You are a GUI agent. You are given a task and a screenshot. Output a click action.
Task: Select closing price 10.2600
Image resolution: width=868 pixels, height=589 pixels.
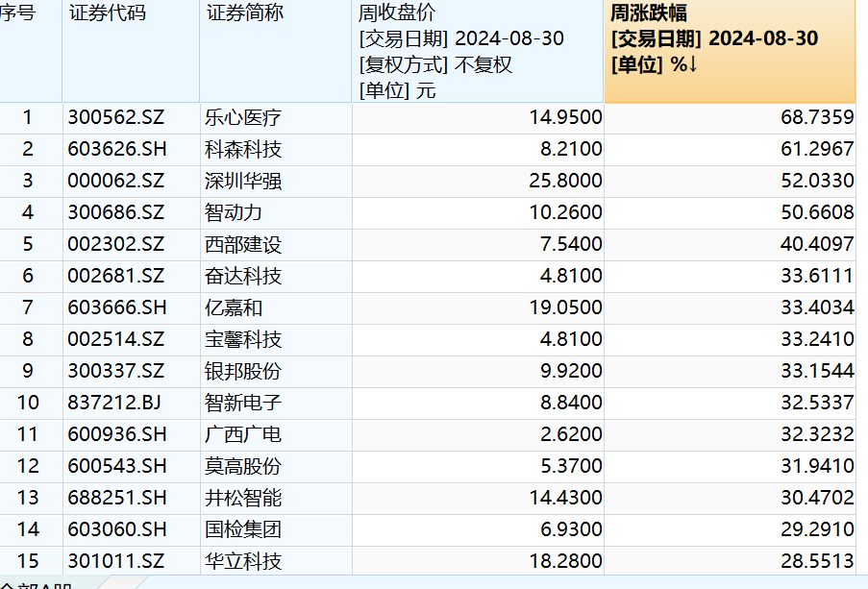pos(565,212)
